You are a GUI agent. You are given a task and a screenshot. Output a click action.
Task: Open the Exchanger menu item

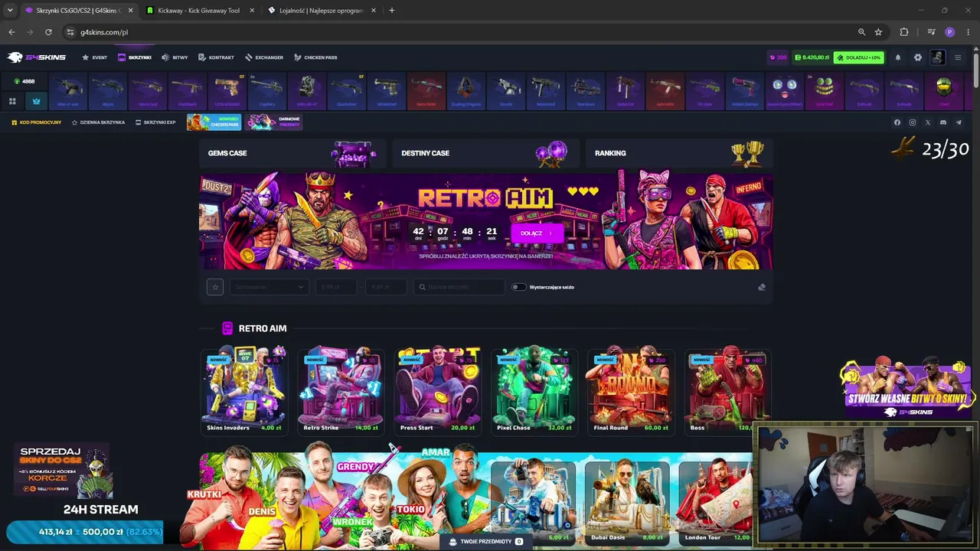point(264,57)
